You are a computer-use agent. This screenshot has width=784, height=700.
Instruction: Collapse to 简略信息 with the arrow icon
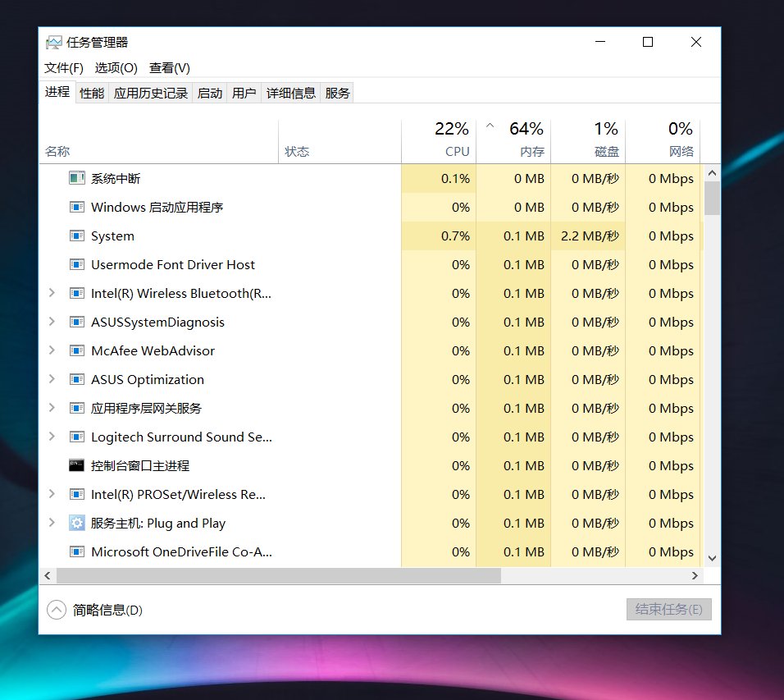[x=57, y=610]
